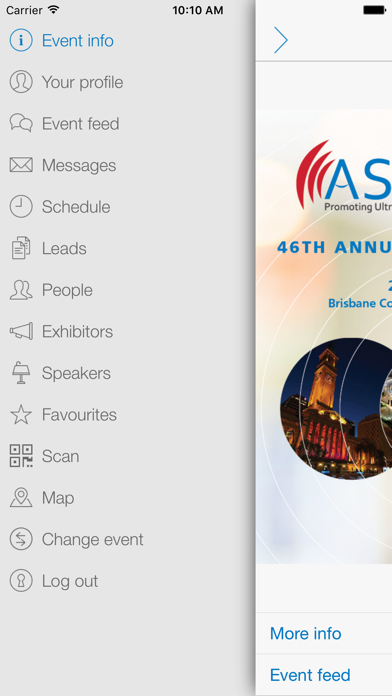Tap the Speakers podium icon
The width and height of the screenshot is (392, 696).
(x=21, y=373)
